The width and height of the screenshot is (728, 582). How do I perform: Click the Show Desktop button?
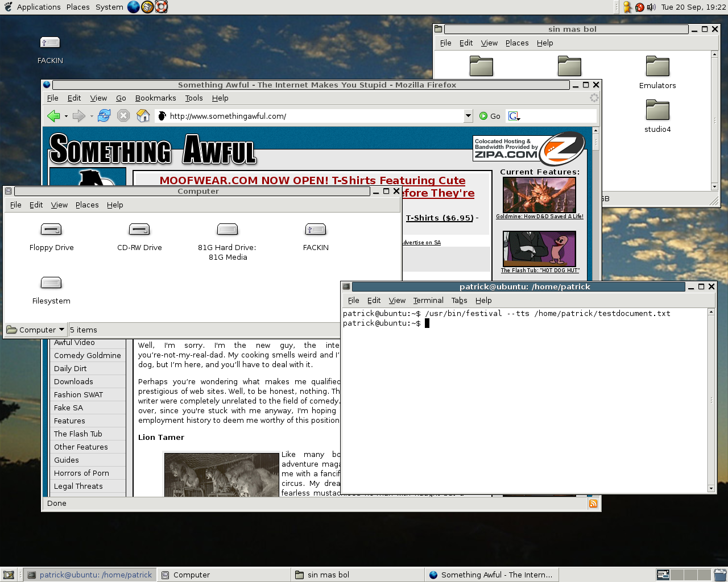9,575
